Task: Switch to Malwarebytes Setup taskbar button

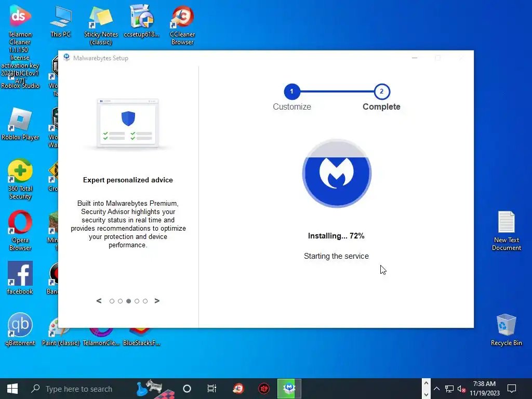Action: tap(289, 389)
